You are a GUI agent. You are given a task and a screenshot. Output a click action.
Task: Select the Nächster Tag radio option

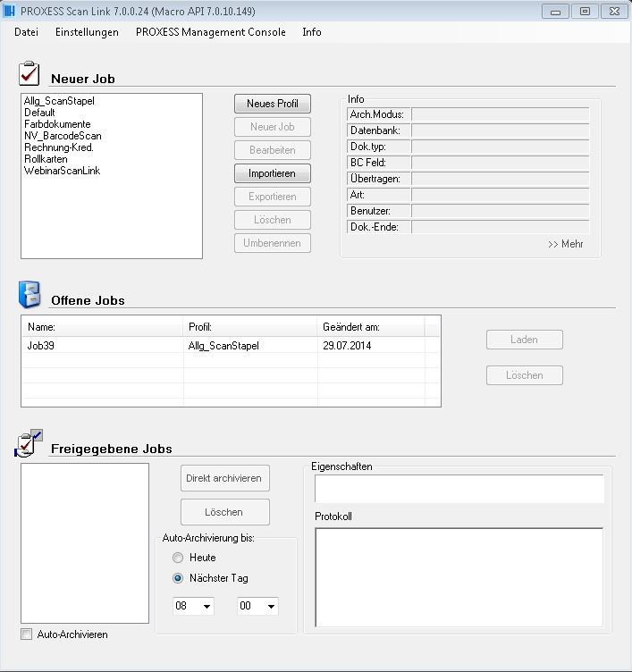pyautogui.click(x=178, y=578)
